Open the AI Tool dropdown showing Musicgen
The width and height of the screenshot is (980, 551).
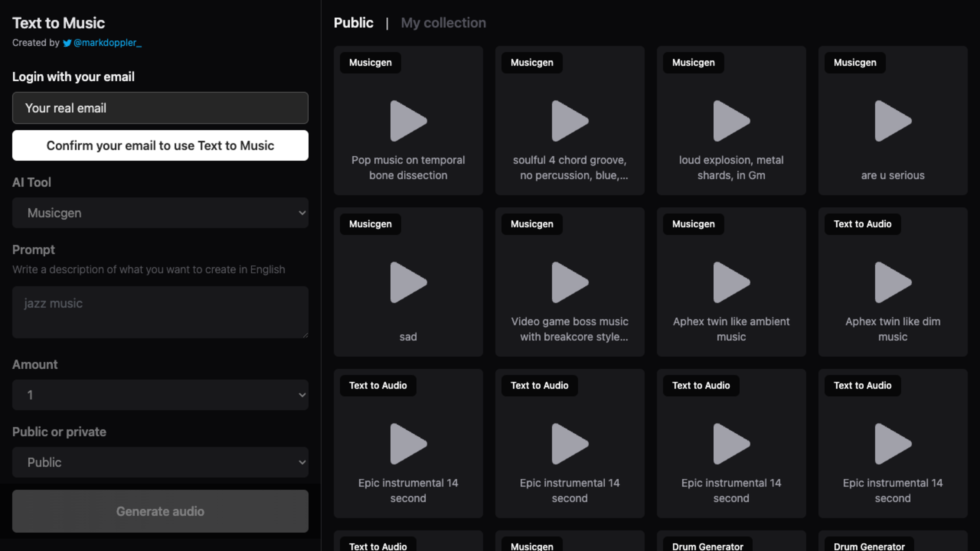coord(160,213)
